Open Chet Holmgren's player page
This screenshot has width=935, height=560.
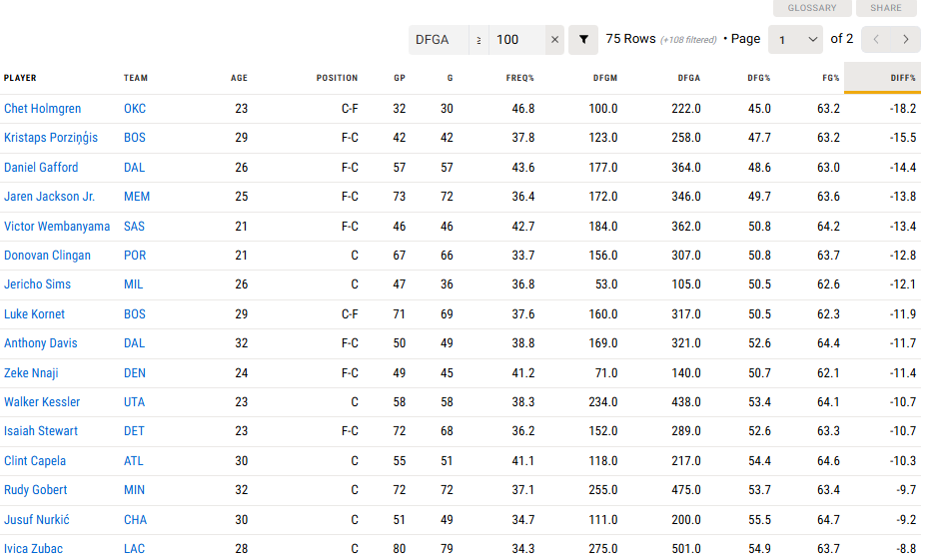43,109
